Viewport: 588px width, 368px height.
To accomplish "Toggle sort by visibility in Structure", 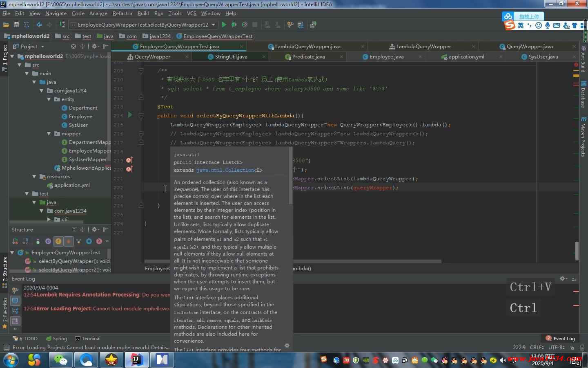I will tap(15, 241).
